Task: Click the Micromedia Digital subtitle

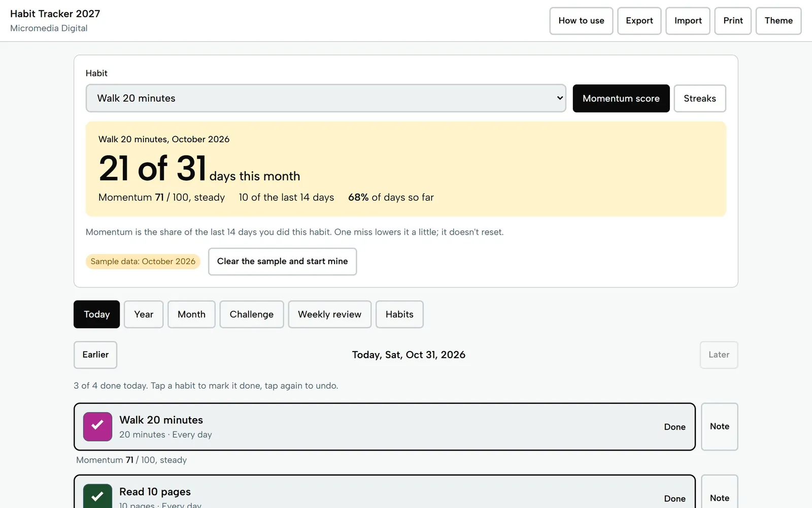Action: click(49, 28)
